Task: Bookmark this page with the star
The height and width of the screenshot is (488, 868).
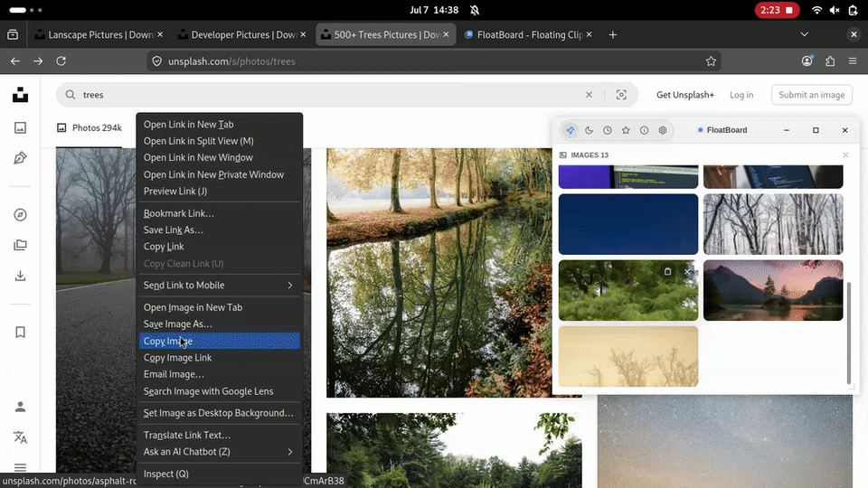Action: click(x=711, y=61)
